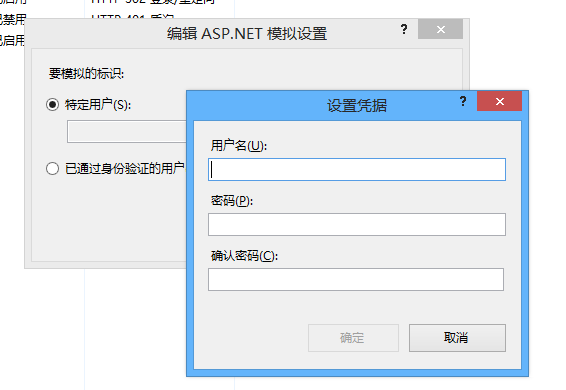This screenshot has height=390, width=566.
Task: Open help in 编辑 ASP.NET 模拟设置 dialog
Action: 404,29
